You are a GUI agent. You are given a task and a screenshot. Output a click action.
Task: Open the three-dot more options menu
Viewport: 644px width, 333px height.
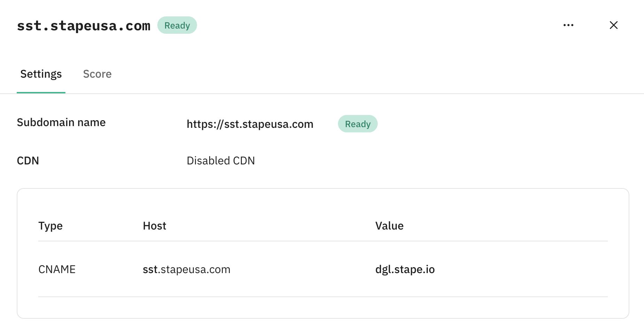tap(568, 25)
